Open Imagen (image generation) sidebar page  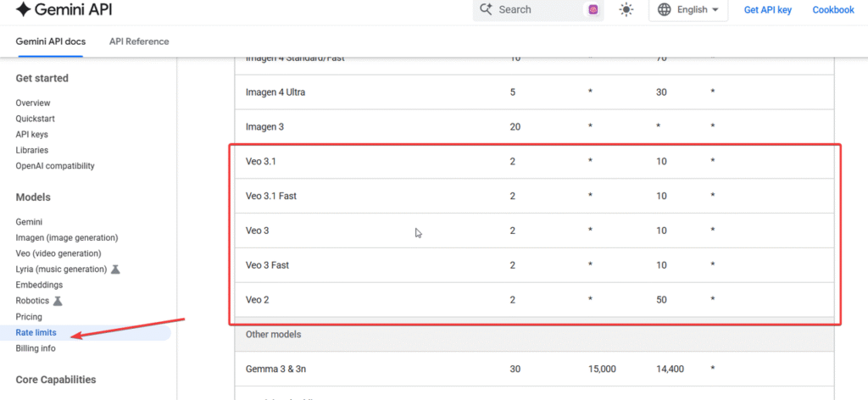(x=66, y=237)
